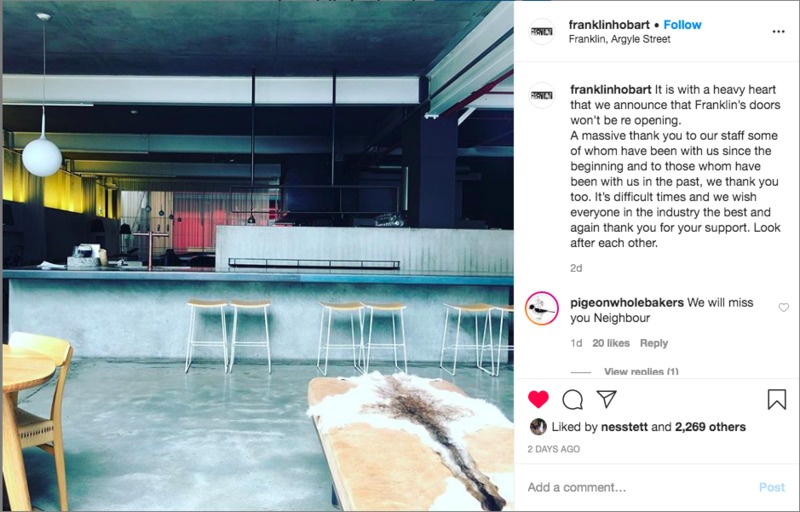This screenshot has height=512, width=800.
Task: Click franklinhobart avatar next to caption
Action: [x=541, y=95]
